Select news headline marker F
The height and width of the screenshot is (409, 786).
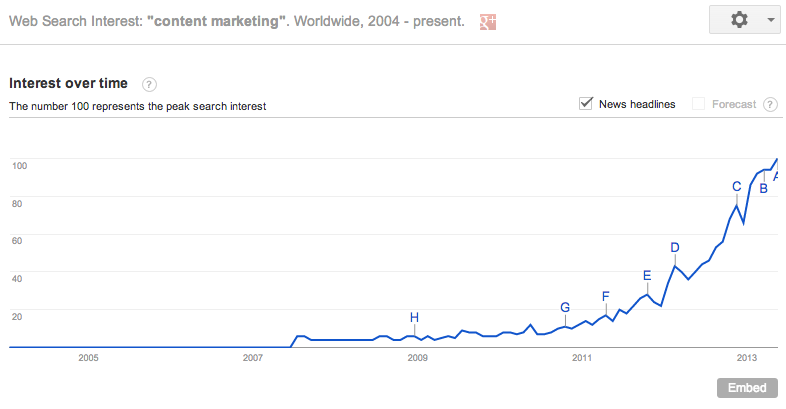click(606, 296)
